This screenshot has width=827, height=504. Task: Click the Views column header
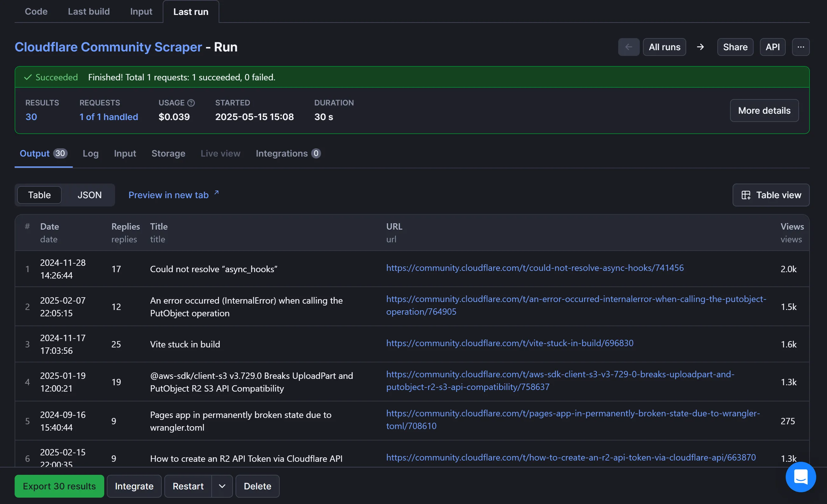pyautogui.click(x=792, y=226)
